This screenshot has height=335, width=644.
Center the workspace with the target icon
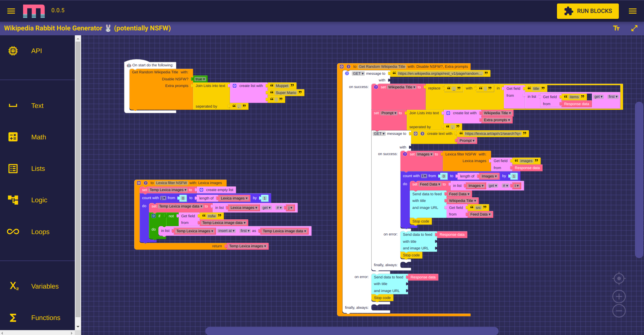pos(619,278)
